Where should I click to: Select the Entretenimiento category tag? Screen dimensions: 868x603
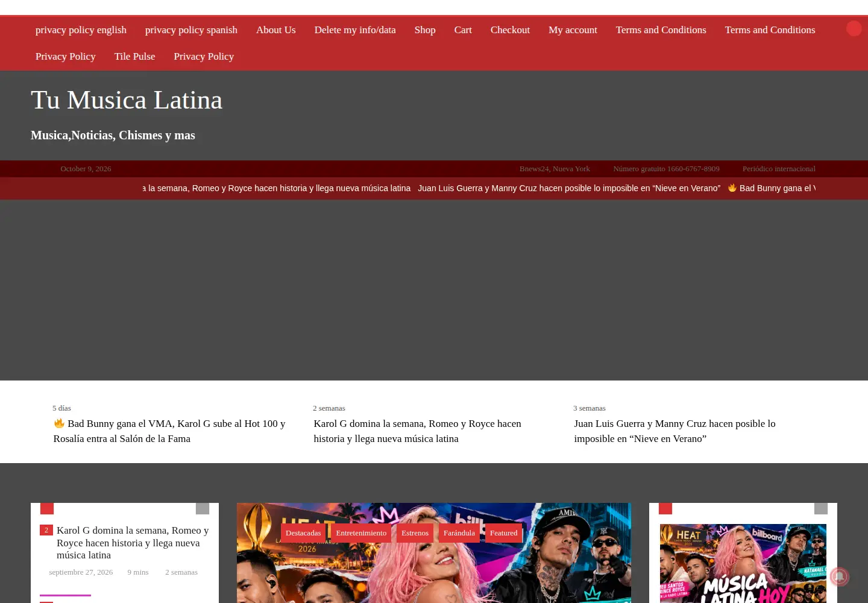pyautogui.click(x=361, y=533)
